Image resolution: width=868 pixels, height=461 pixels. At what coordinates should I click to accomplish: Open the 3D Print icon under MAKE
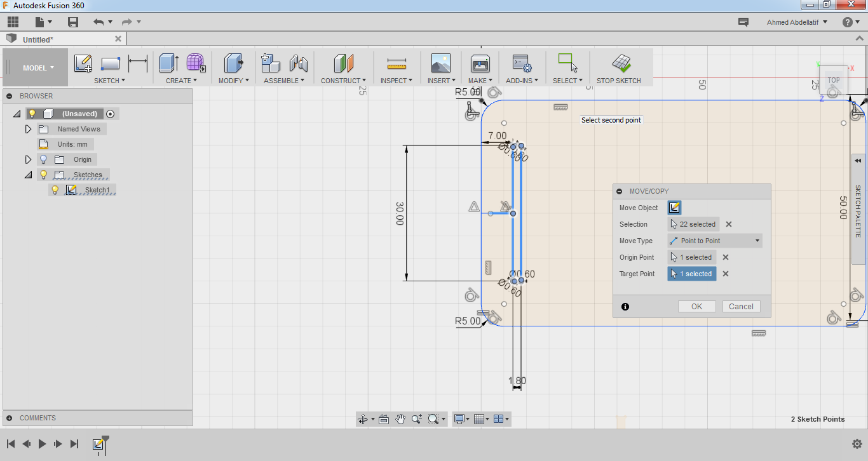click(x=480, y=63)
